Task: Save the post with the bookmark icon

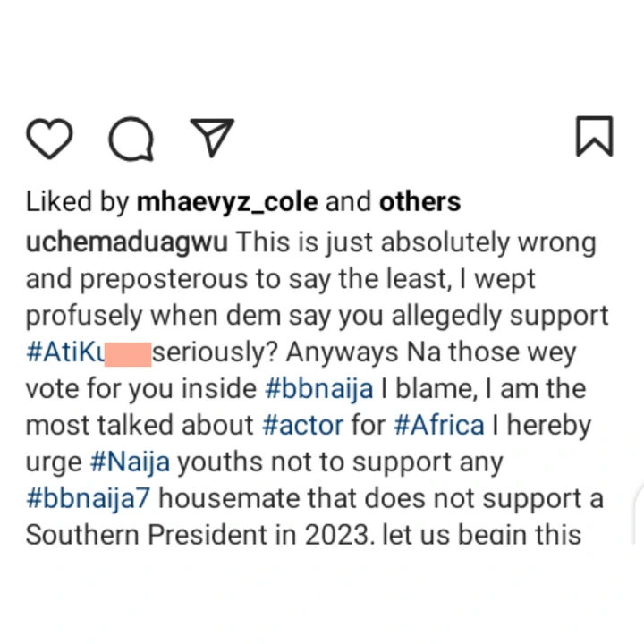Action: 594,138
